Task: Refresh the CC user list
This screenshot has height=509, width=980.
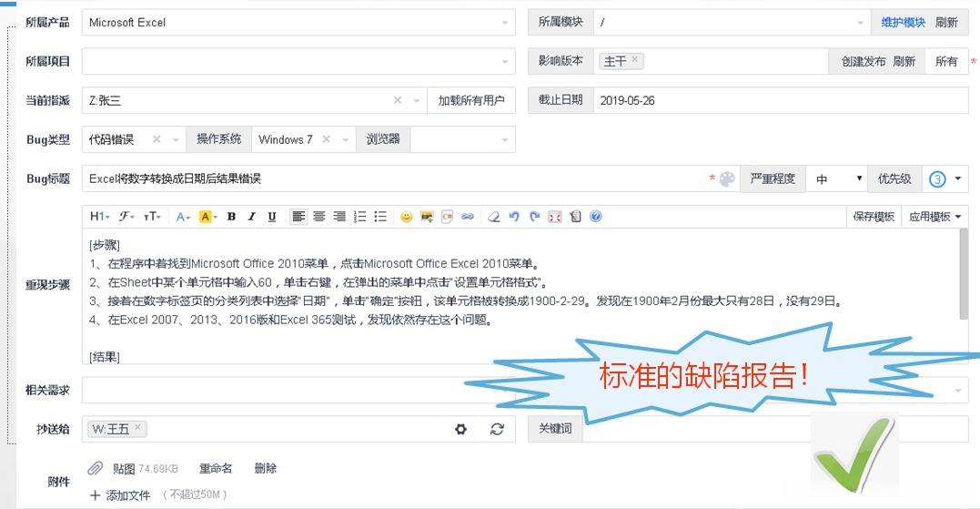Action: click(x=497, y=429)
